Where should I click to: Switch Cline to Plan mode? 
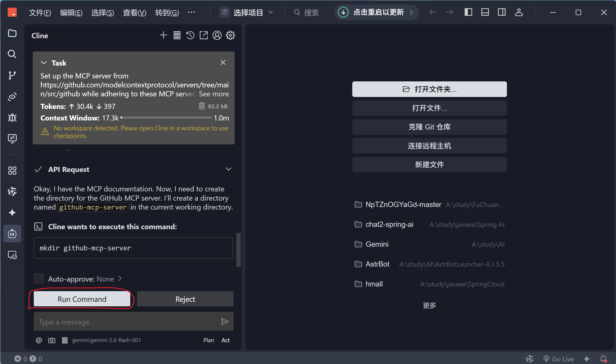pyautogui.click(x=209, y=340)
